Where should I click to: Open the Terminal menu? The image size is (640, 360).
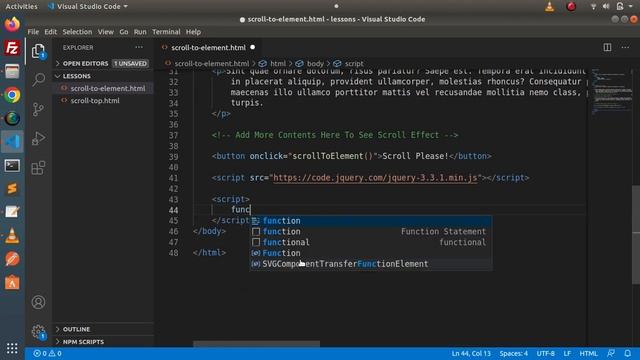166,32
